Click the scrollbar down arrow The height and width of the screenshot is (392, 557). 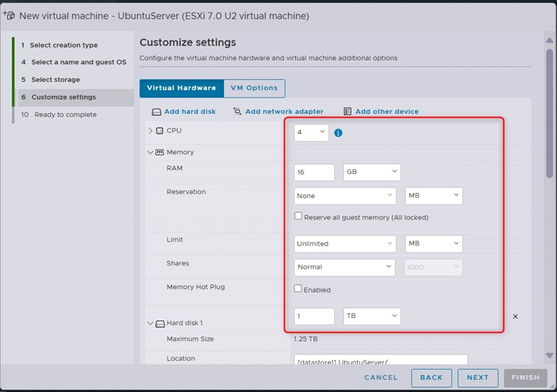point(549,355)
